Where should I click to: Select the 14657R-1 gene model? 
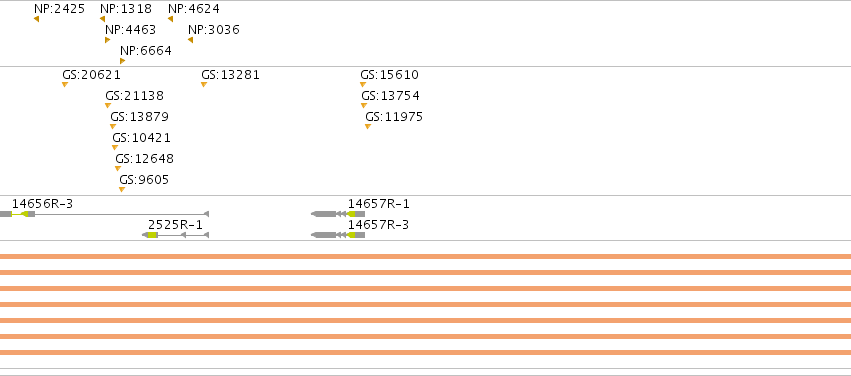click(x=338, y=214)
